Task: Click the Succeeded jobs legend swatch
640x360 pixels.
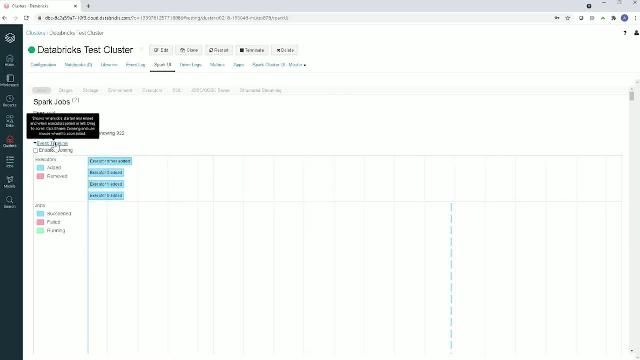Action: (x=40, y=213)
